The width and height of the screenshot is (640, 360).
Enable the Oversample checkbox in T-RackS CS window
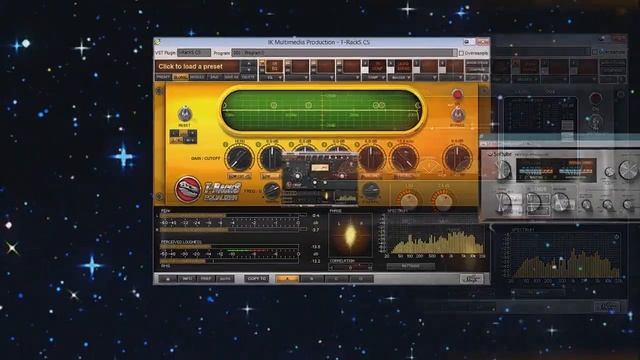tap(461, 53)
